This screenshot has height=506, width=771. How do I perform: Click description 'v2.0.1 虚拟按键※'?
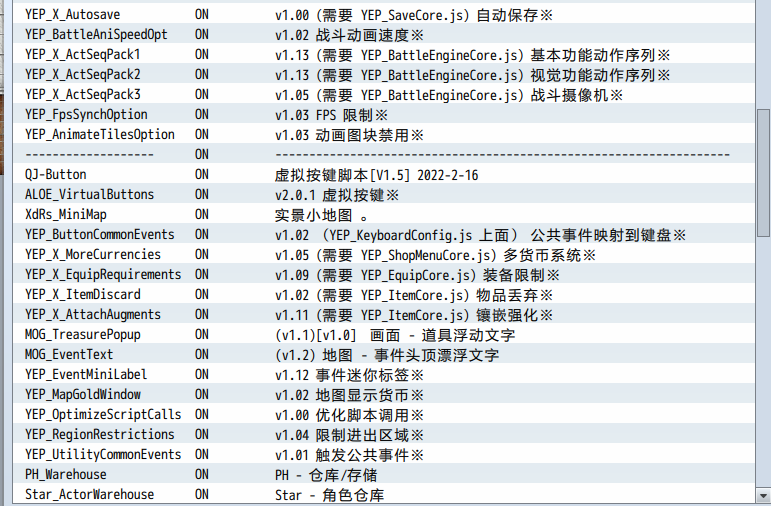(x=337, y=195)
